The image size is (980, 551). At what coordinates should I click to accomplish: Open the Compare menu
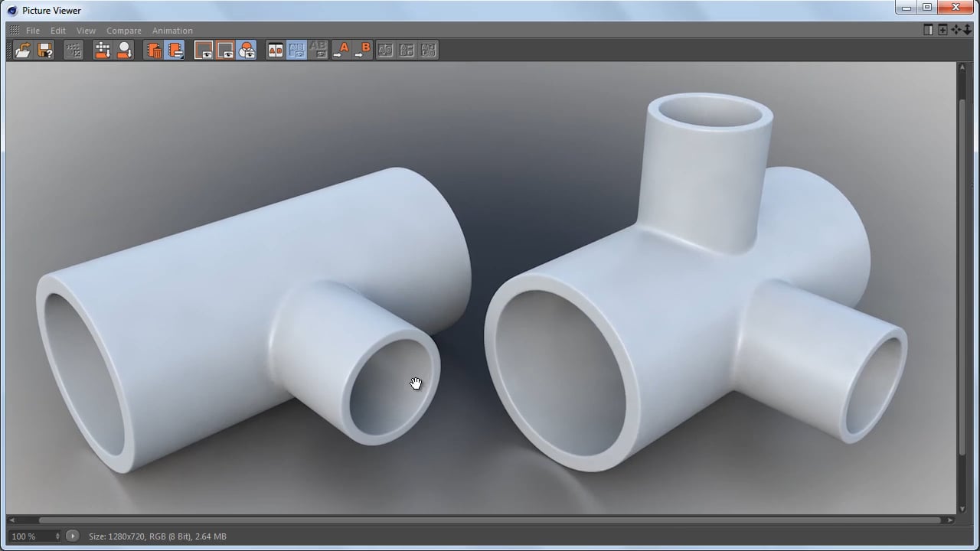(x=124, y=31)
